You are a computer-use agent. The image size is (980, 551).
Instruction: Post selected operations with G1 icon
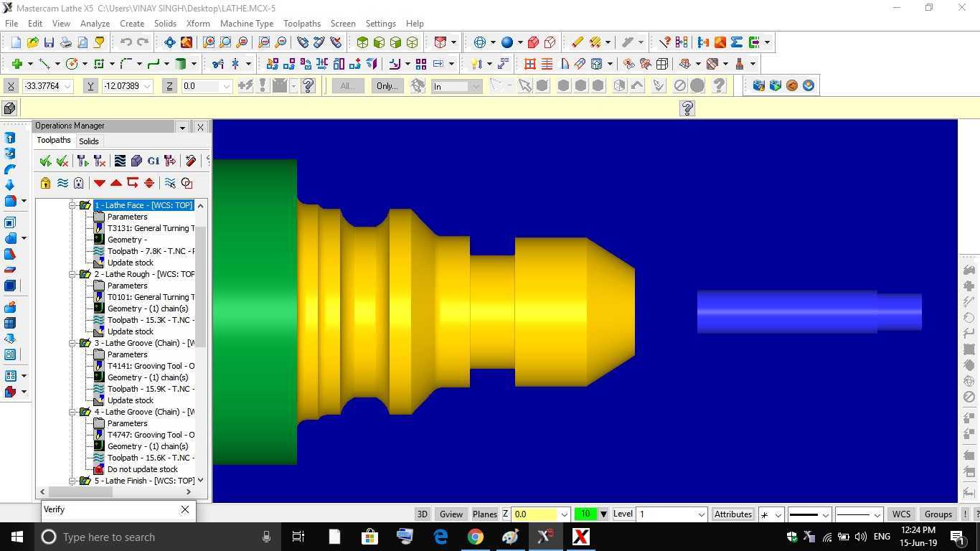click(153, 161)
